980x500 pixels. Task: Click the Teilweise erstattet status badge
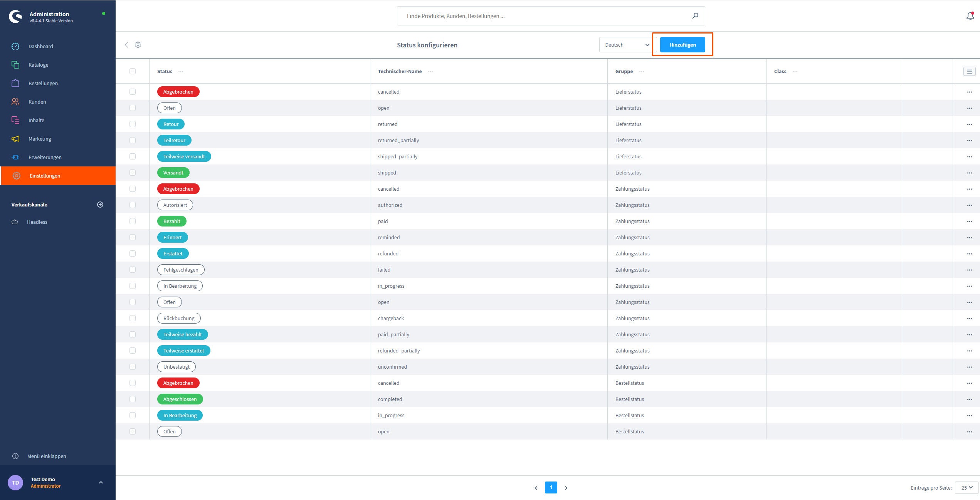pos(184,351)
